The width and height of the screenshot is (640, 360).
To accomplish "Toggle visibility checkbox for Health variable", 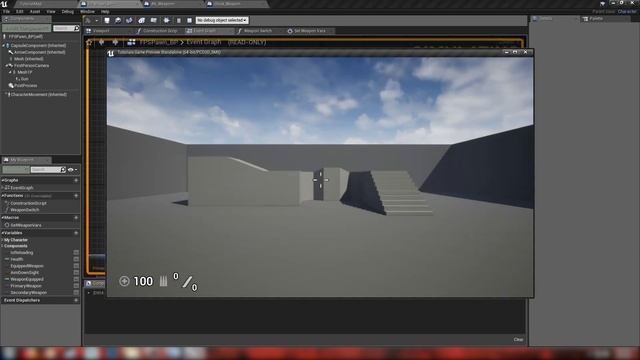I will coord(76,259).
